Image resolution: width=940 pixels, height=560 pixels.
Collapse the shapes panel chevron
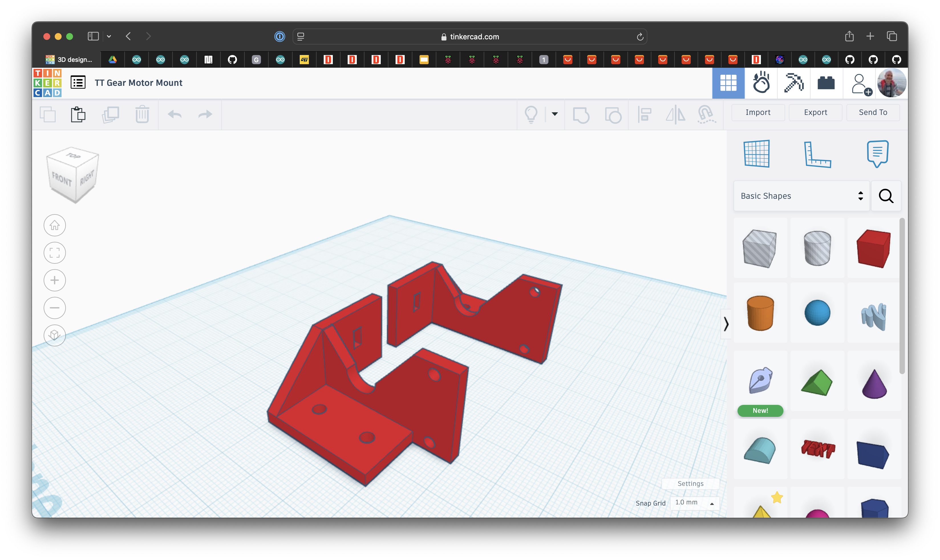point(726,324)
